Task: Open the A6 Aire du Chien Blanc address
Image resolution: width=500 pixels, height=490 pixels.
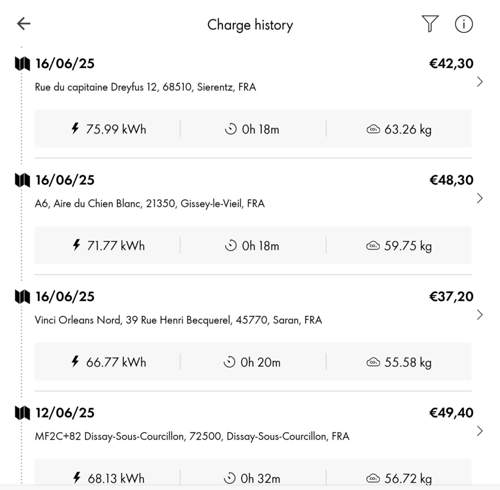Action: click(x=150, y=203)
